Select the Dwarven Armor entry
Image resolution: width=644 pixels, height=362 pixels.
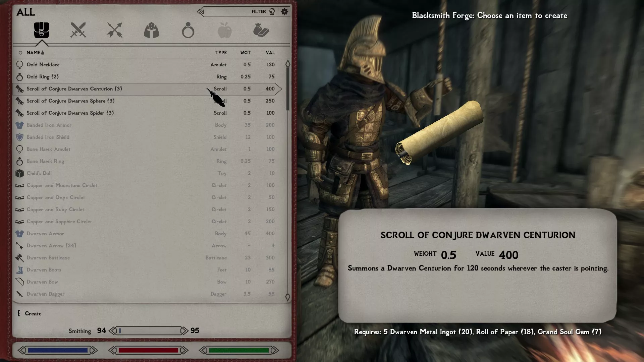click(x=147, y=234)
